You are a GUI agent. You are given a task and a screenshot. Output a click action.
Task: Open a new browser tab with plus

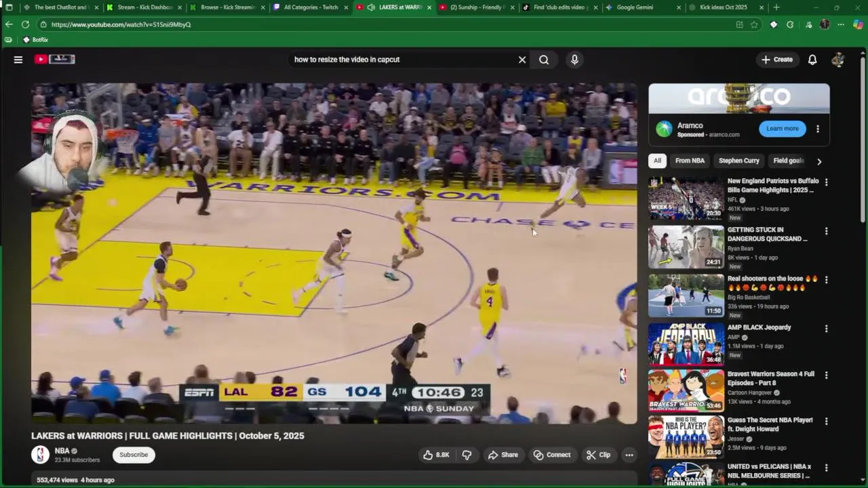(x=776, y=7)
